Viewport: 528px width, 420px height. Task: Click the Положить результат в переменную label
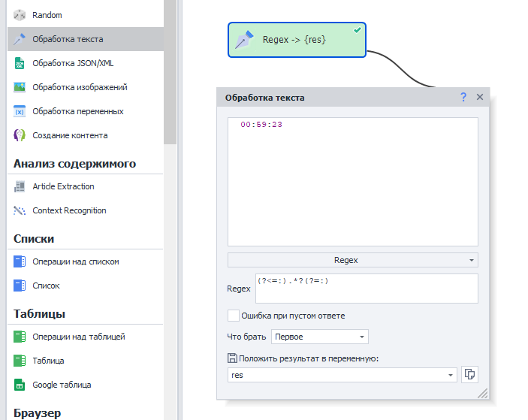pyautogui.click(x=309, y=358)
